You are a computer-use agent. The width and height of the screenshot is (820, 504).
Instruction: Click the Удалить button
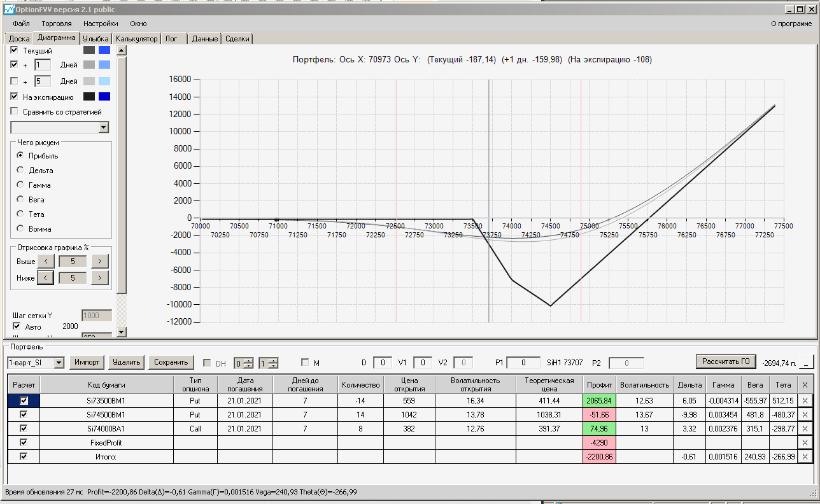pos(126,362)
